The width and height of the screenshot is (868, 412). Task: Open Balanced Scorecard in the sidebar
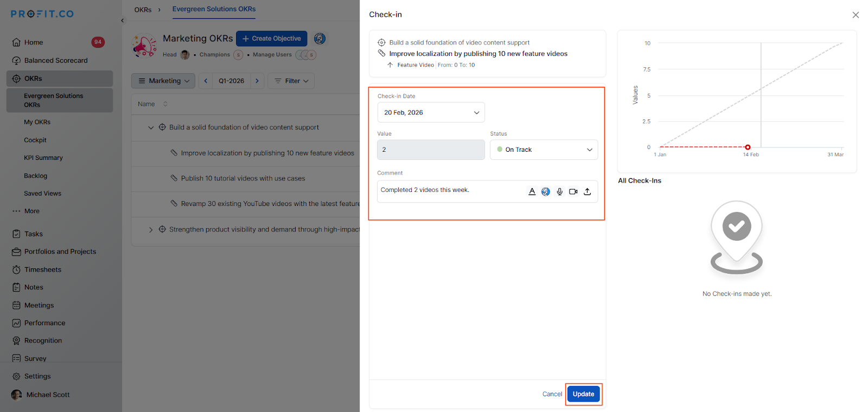(56, 60)
